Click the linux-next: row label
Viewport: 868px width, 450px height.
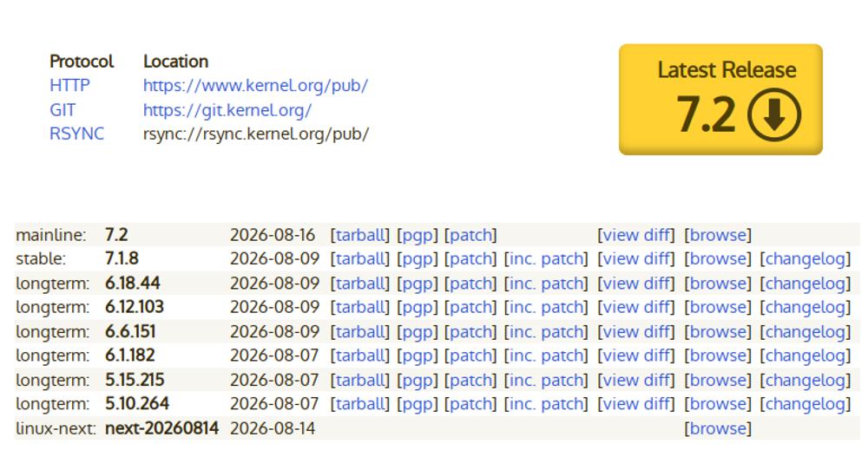[x=56, y=428]
